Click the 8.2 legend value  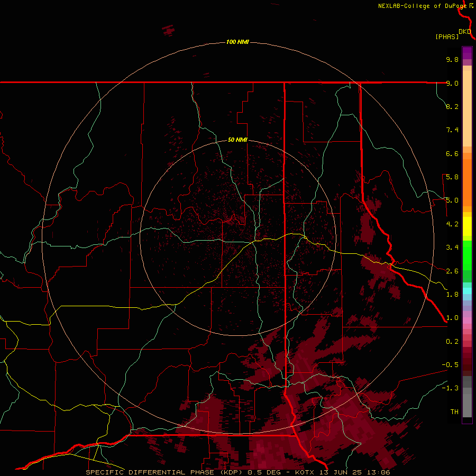pyautogui.click(x=452, y=106)
